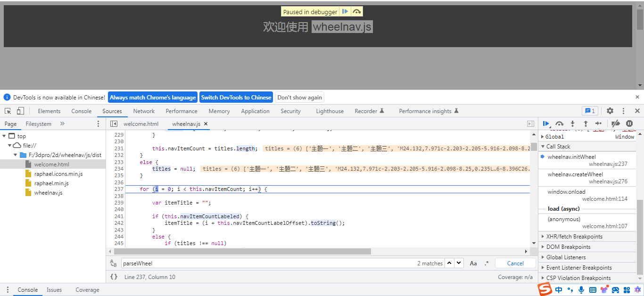The image size is (644, 296).
Task: Collapse the top frame tree node
Action: pyautogui.click(x=5, y=136)
